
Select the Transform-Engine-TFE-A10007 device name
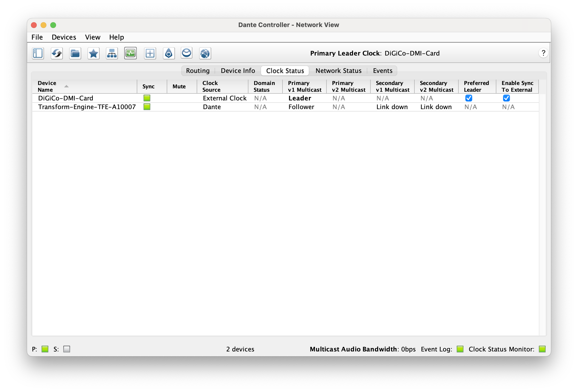pyautogui.click(x=87, y=107)
